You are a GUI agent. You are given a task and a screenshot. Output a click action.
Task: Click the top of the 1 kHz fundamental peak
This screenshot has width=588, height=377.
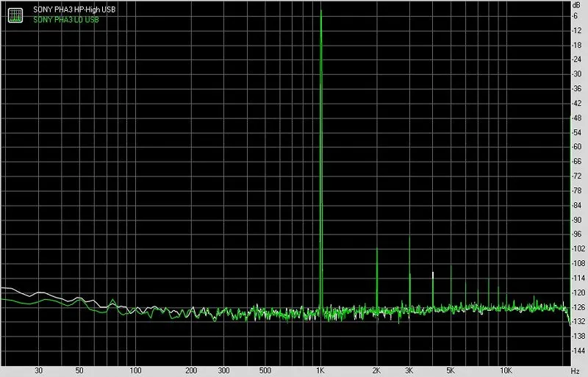click(x=321, y=11)
